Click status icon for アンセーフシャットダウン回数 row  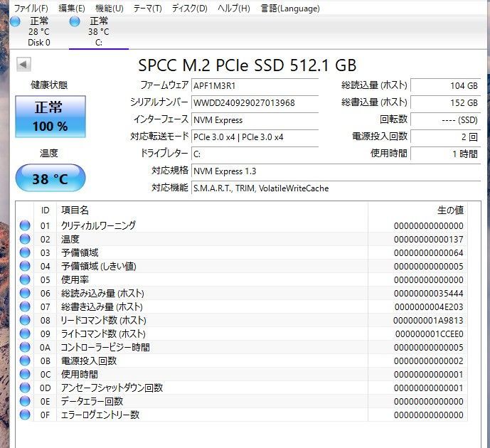point(25,388)
